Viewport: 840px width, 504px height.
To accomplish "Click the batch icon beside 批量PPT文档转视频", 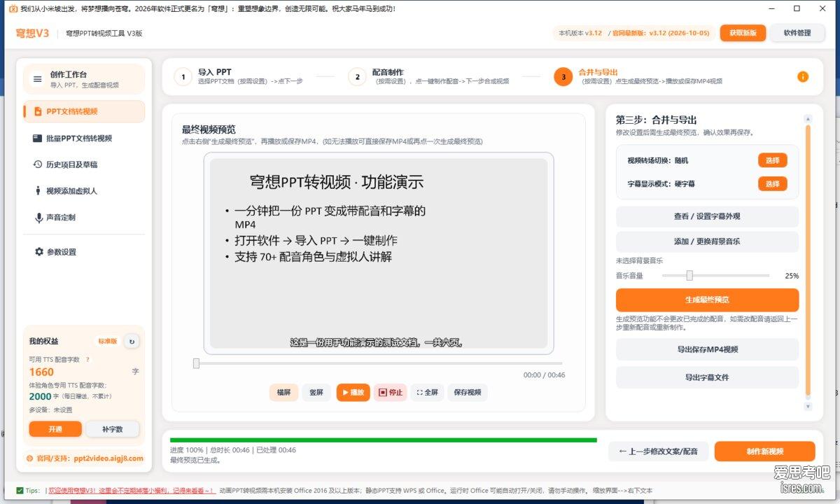I will 38,139.
